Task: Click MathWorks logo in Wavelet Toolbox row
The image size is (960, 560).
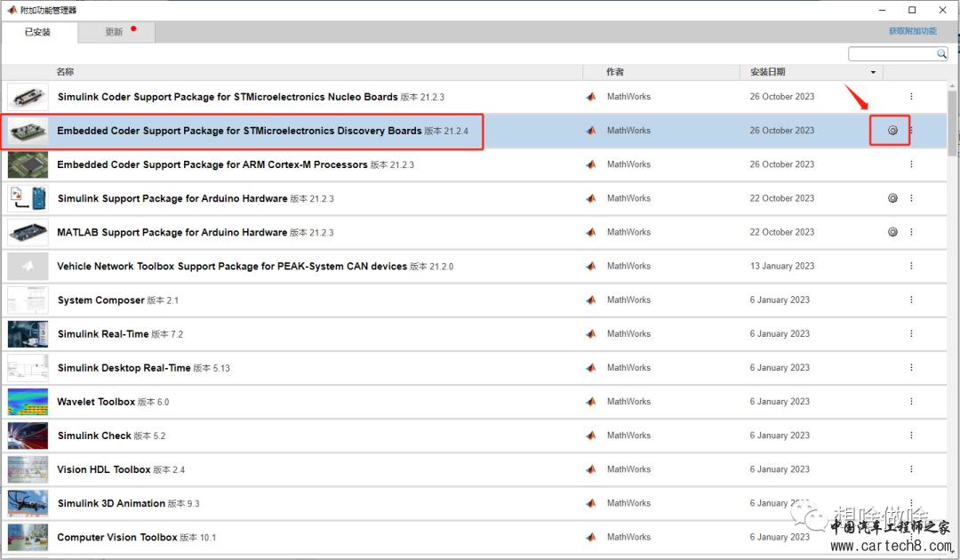Action: point(591,402)
